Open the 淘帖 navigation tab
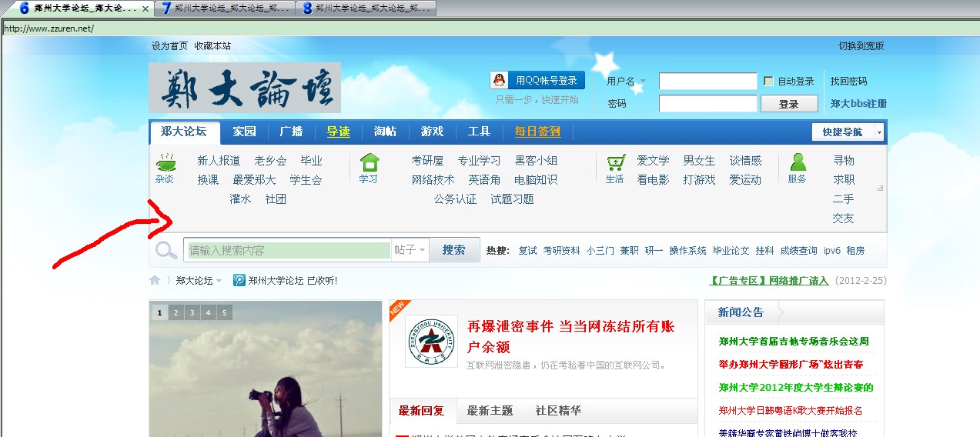 point(385,132)
